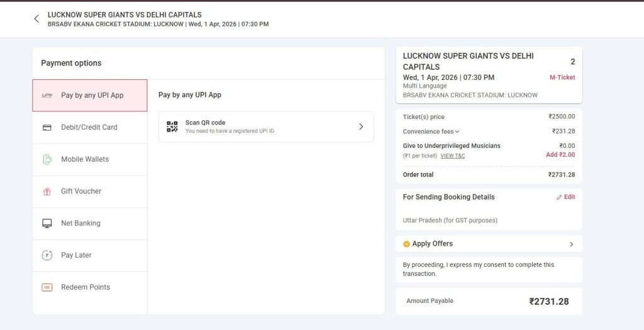644x330 pixels.
Task: Click the ₹2731.28 Amount Payable value
Action: (x=548, y=302)
